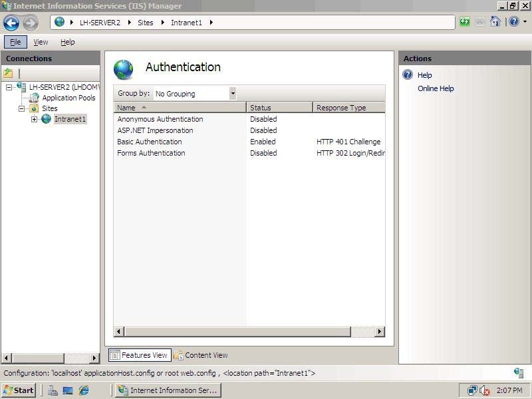Expand the Intranet1 tree node

(35, 120)
